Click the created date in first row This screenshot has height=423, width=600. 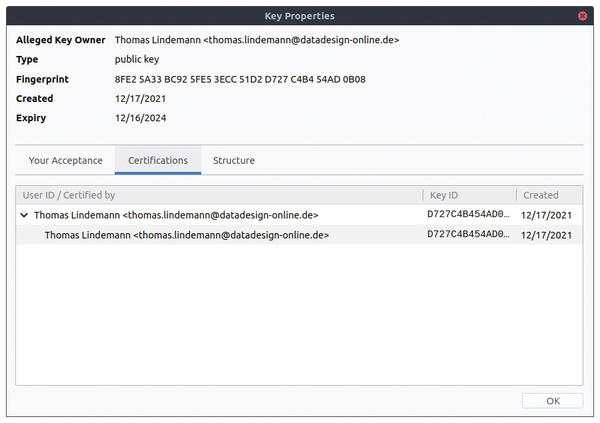tap(546, 215)
